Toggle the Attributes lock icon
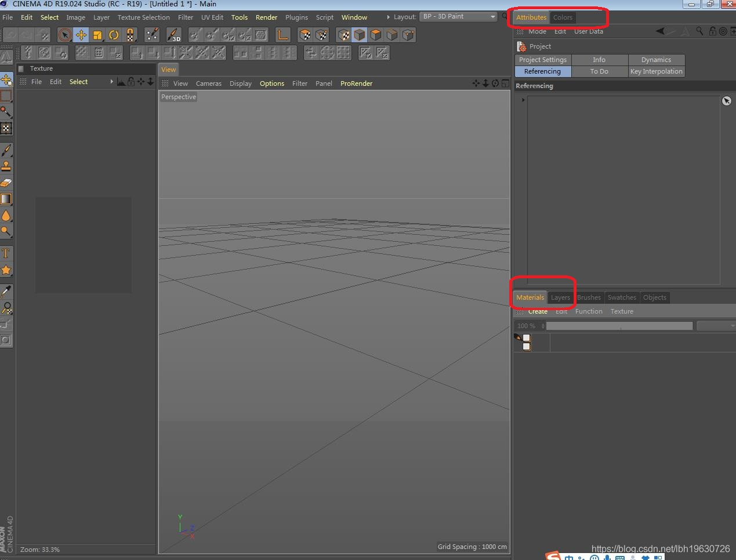Image resolution: width=736 pixels, height=560 pixels. [713, 31]
